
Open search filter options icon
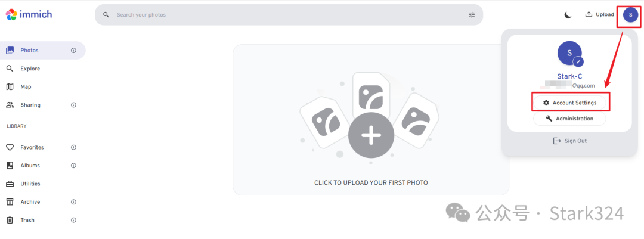coord(472,15)
